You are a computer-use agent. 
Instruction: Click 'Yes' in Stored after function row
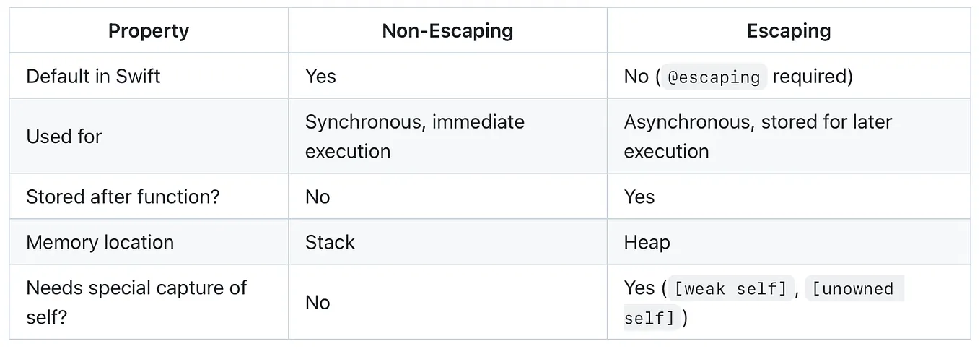639,197
